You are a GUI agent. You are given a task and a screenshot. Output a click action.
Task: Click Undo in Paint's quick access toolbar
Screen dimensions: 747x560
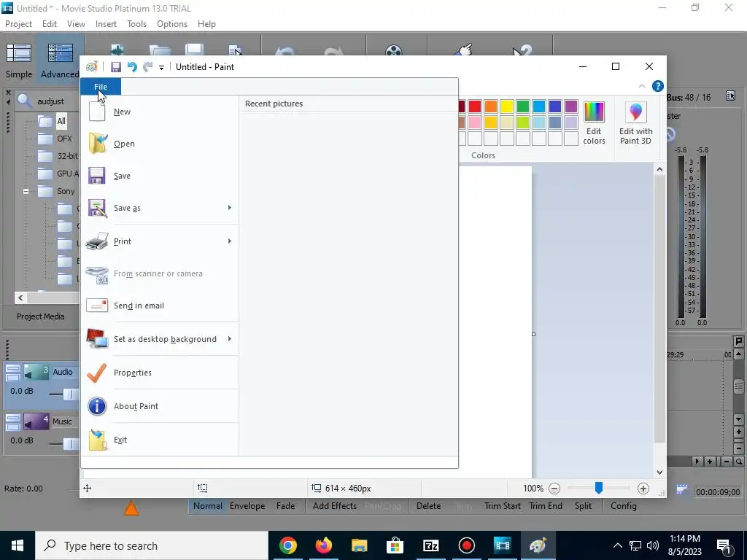pyautogui.click(x=132, y=67)
